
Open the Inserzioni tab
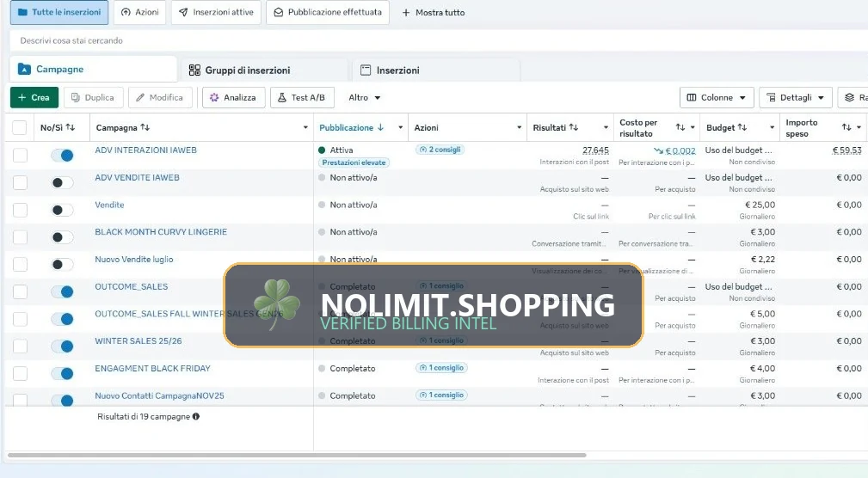click(436, 70)
